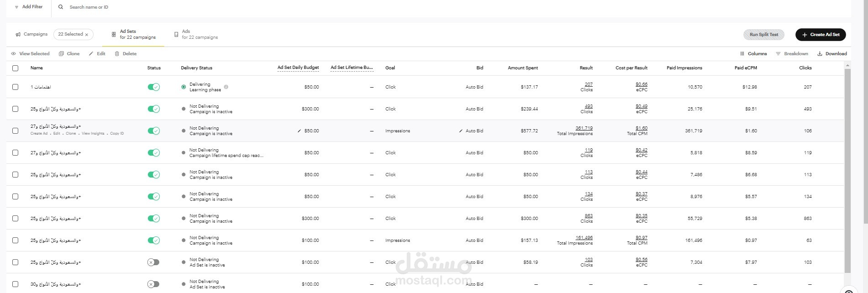This screenshot has height=293, width=868.
Task: Switch to the Campaigns tab
Action: tap(35, 34)
